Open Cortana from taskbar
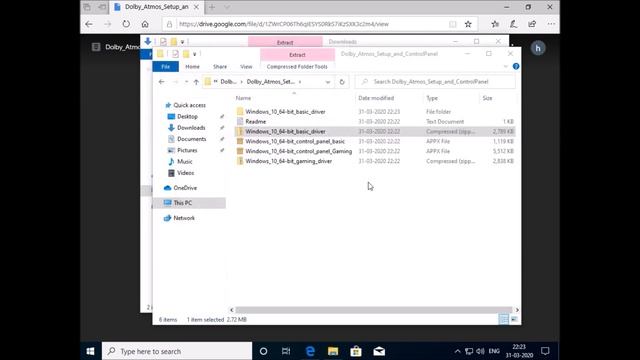Viewport: 640px width, 360px height. (x=263, y=351)
